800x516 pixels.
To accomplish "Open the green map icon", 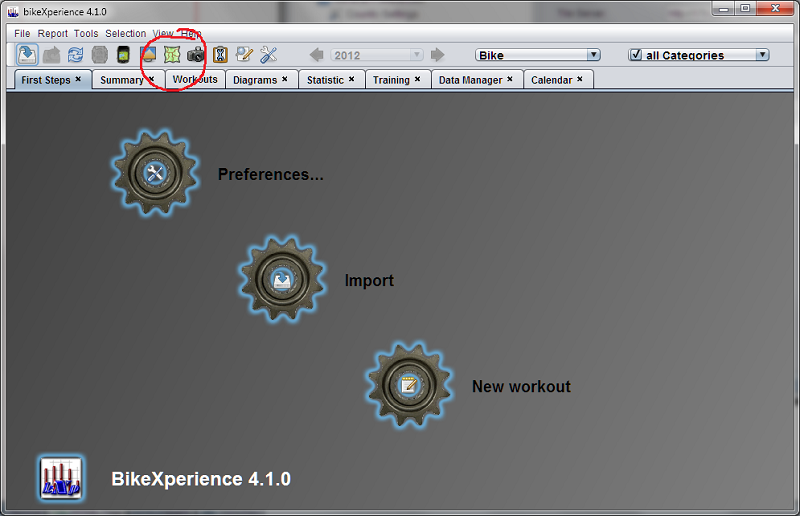I will 172,55.
